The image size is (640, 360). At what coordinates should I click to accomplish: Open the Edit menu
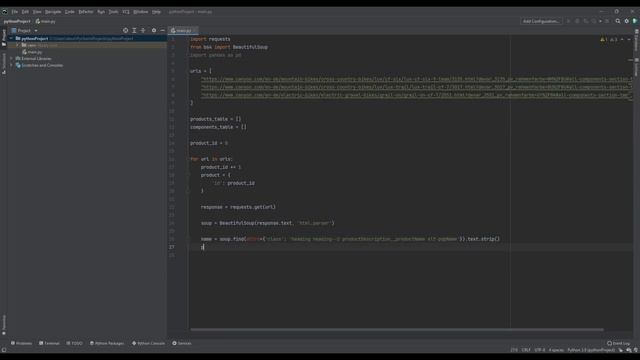pyautogui.click(x=25, y=12)
